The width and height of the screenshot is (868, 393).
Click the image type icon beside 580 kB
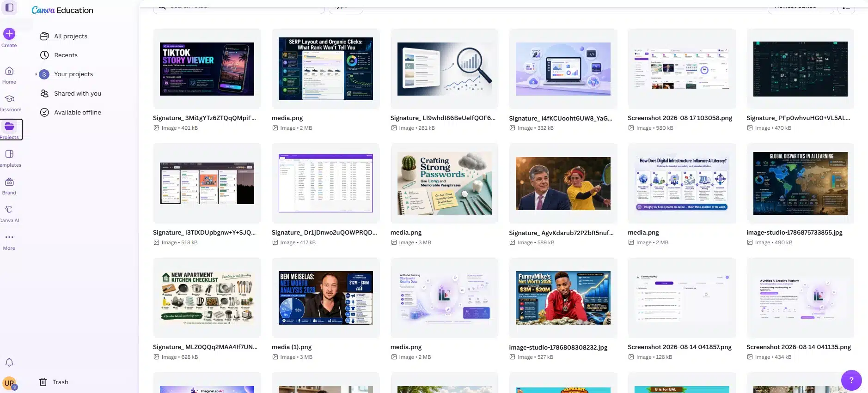tap(631, 128)
